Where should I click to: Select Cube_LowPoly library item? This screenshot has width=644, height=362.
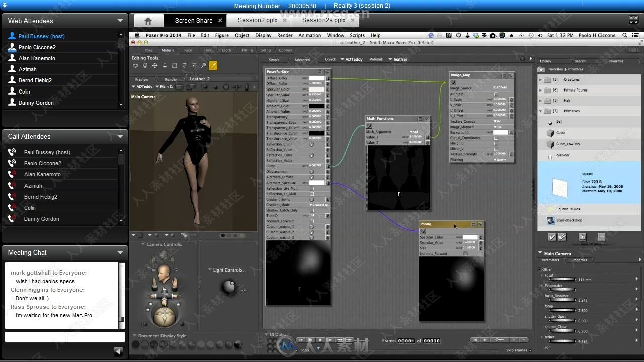pyautogui.click(x=568, y=144)
